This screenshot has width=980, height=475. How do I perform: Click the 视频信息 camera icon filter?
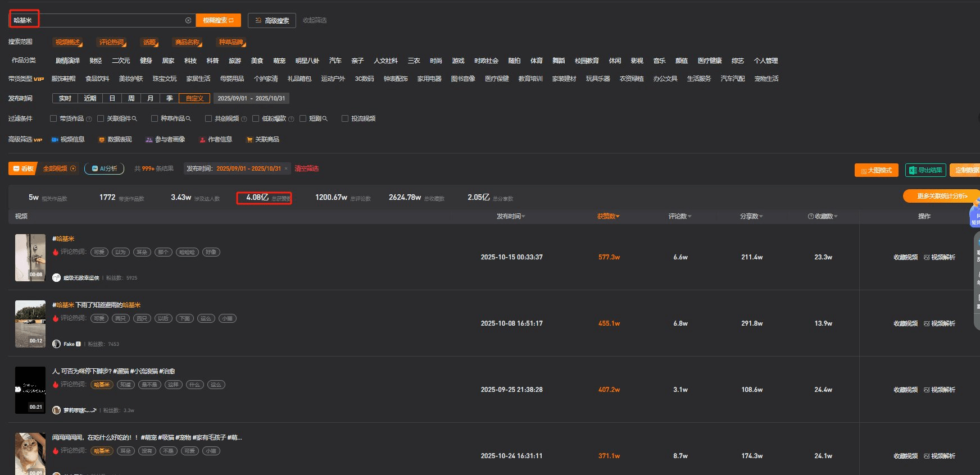pyautogui.click(x=55, y=140)
